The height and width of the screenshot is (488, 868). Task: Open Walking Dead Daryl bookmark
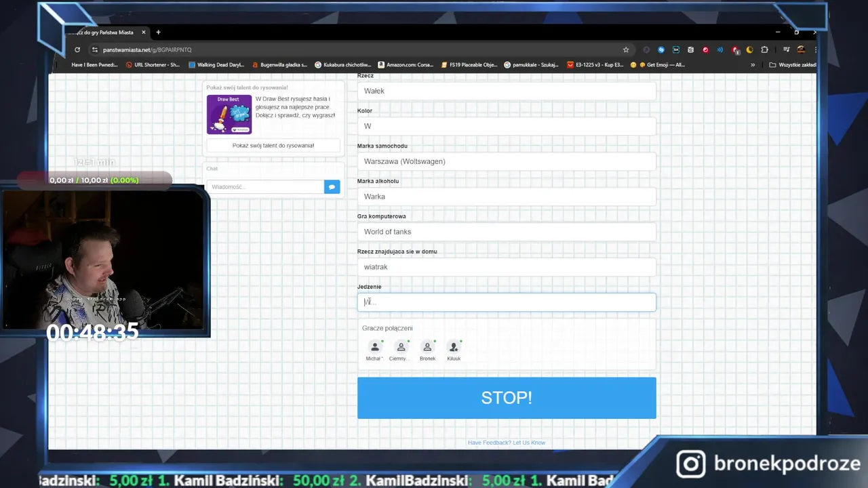point(216,65)
